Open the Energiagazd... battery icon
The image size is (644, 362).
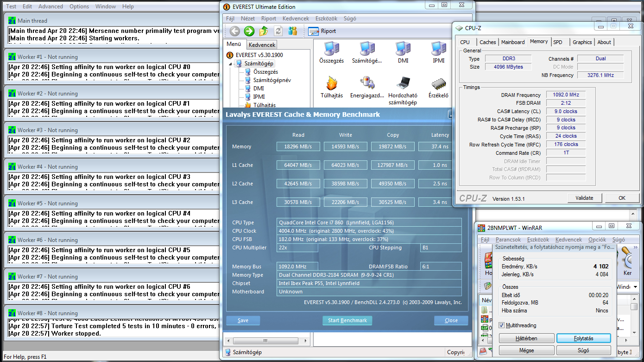[x=367, y=88]
